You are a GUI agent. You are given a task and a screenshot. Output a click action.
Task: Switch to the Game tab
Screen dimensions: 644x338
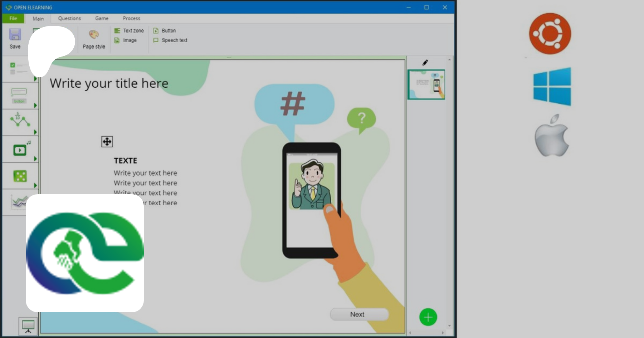(102, 18)
